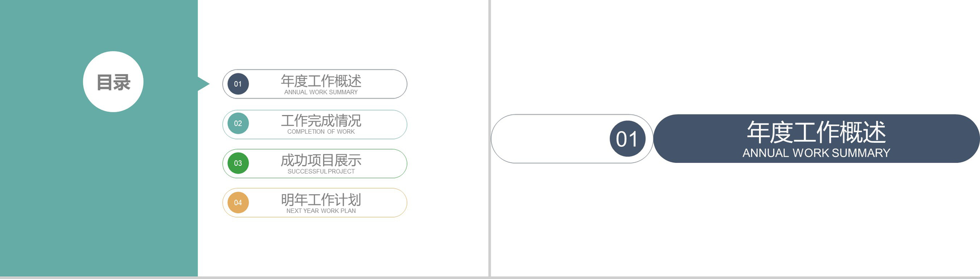980x279 pixels.
Task: Click the teal arrow pointer beside the contents list
Action: [203, 84]
